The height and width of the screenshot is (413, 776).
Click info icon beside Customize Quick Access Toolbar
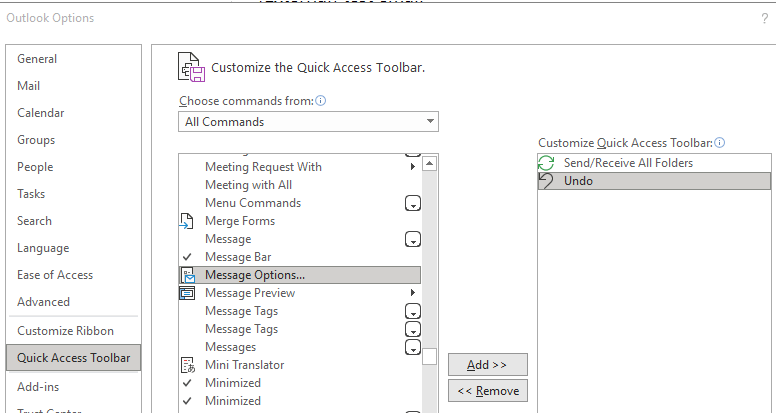click(720, 143)
